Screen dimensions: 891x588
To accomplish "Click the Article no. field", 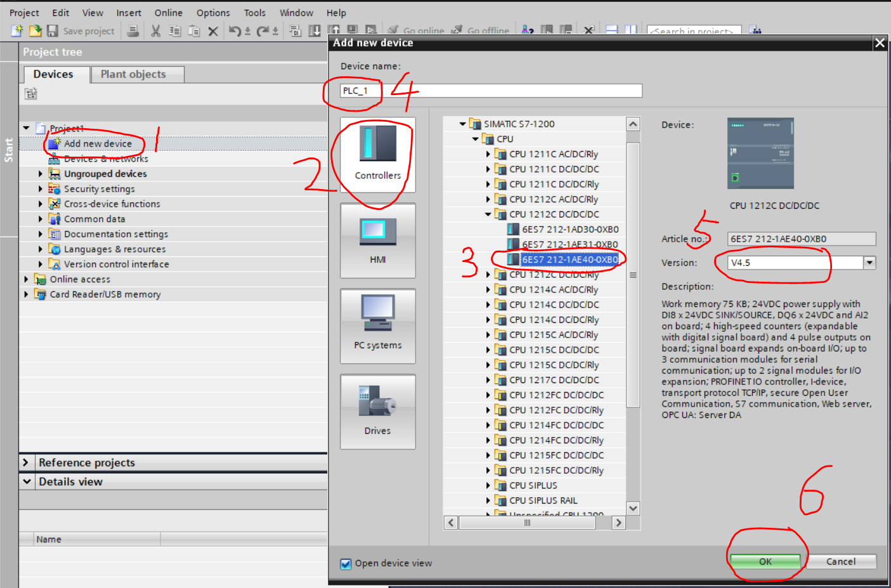I will [x=802, y=239].
